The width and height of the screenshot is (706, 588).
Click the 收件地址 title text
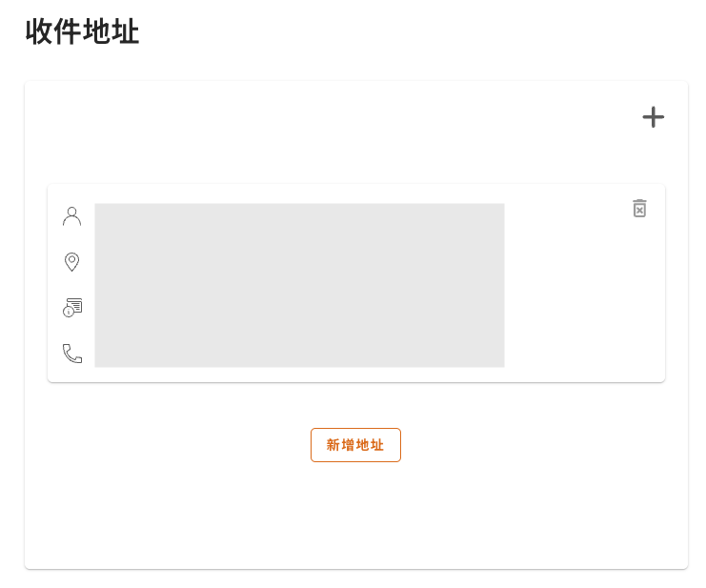pos(83,31)
